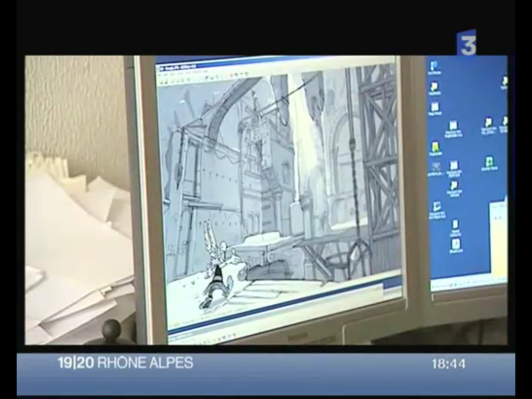
Task: Open the green icon on the right monitor desktop
Action: pyautogui.click(x=489, y=163)
